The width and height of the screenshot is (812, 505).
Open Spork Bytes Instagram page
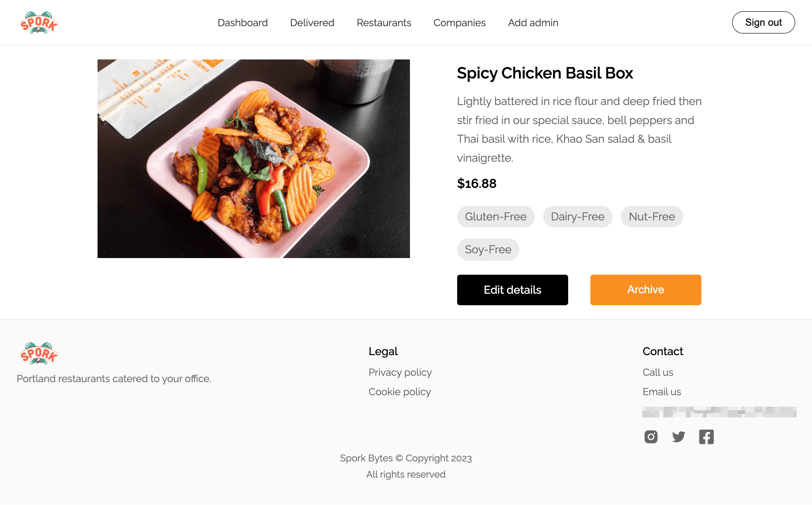(x=651, y=437)
